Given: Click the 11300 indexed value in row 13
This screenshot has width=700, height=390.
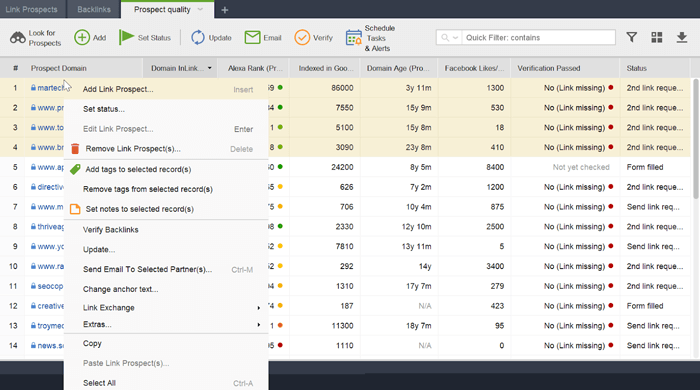Looking at the screenshot, I should [x=342, y=326].
